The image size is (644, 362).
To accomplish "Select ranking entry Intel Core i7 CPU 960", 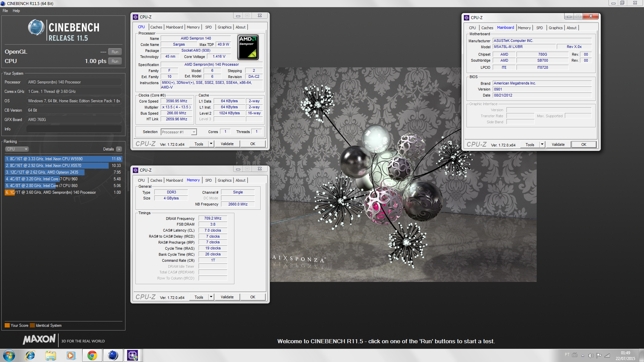I will click(x=63, y=179).
